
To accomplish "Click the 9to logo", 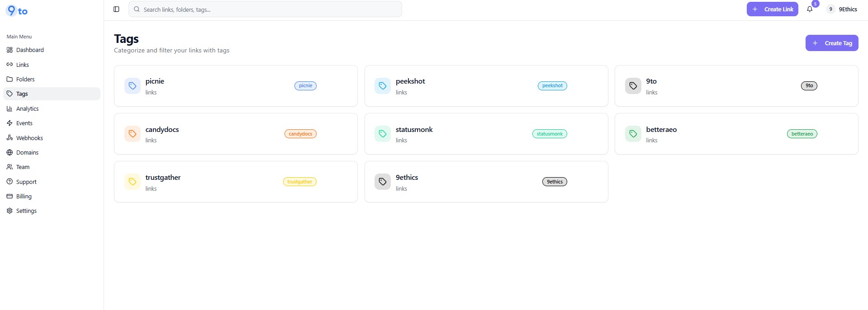I will (17, 11).
